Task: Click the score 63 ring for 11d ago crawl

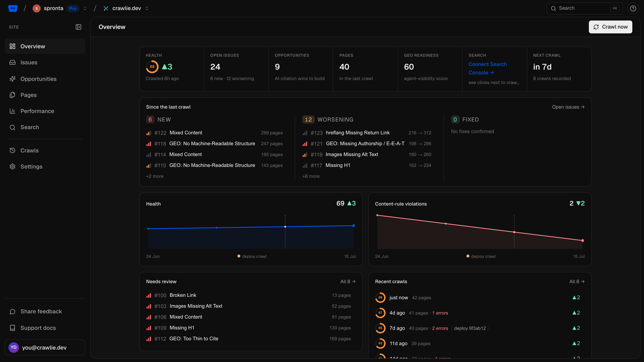Action: pyautogui.click(x=380, y=343)
